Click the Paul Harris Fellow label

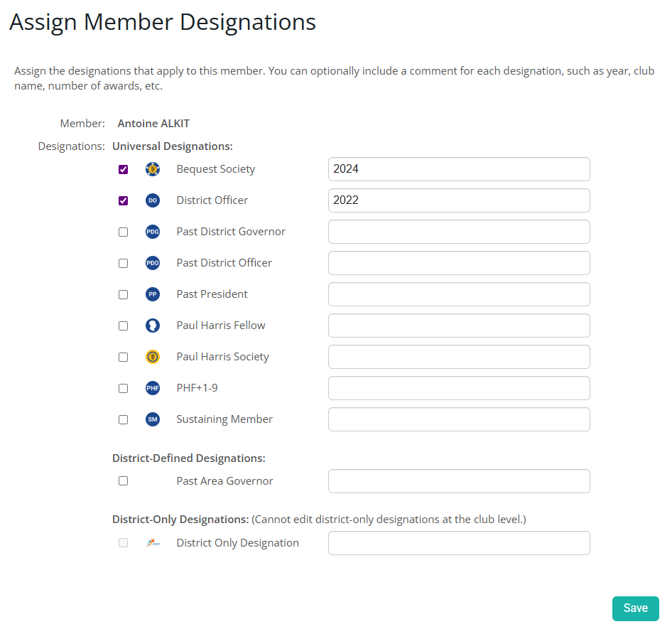pos(221,326)
